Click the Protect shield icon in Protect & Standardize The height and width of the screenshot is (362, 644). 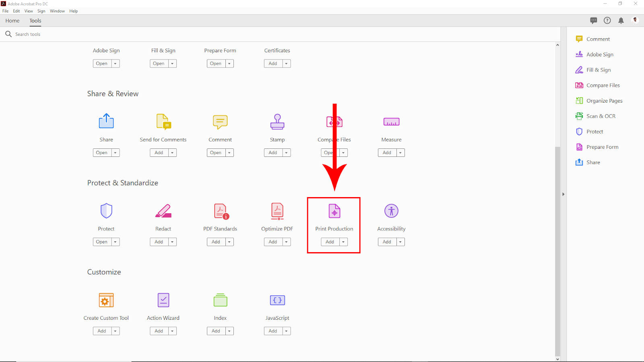coord(106,211)
